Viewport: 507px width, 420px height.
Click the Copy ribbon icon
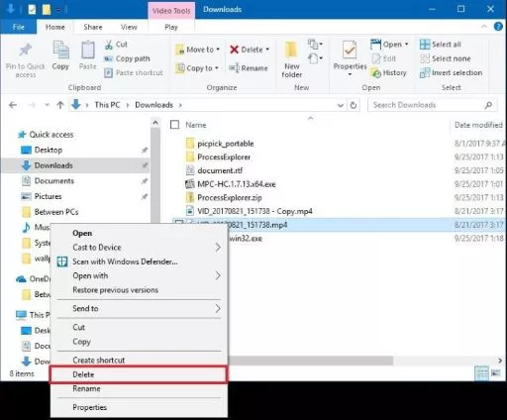click(60, 51)
